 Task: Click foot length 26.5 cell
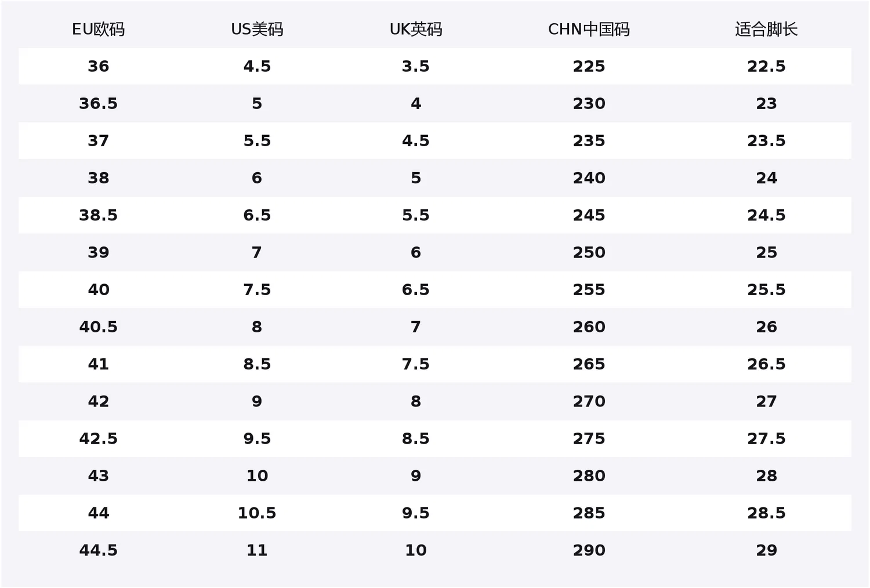click(x=766, y=364)
